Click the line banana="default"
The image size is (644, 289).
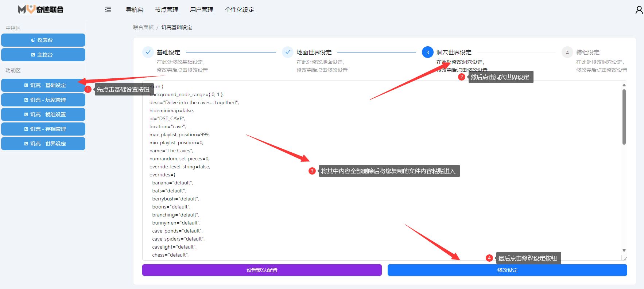tap(173, 183)
